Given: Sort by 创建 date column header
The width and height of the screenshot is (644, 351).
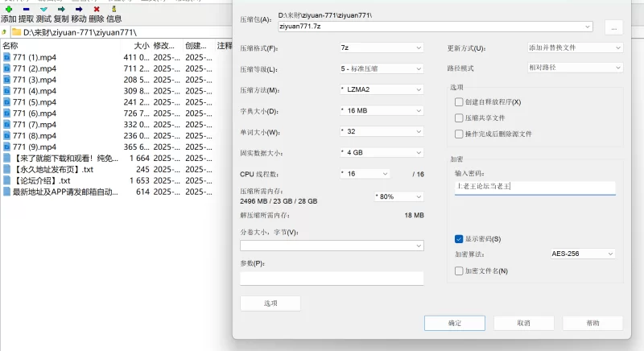Looking at the screenshot, I should point(196,46).
